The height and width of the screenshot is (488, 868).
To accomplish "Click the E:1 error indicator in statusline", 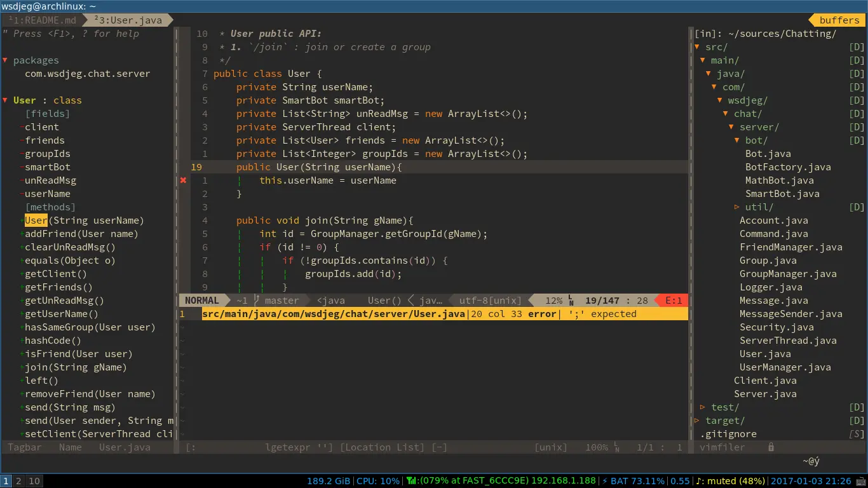I will [674, 301].
